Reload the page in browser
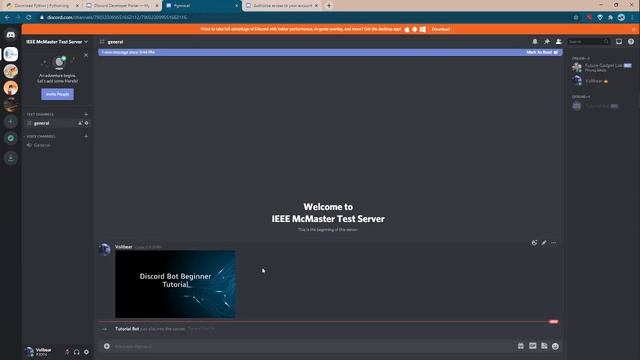Viewport: 640px width, 360px height. (x=29, y=18)
